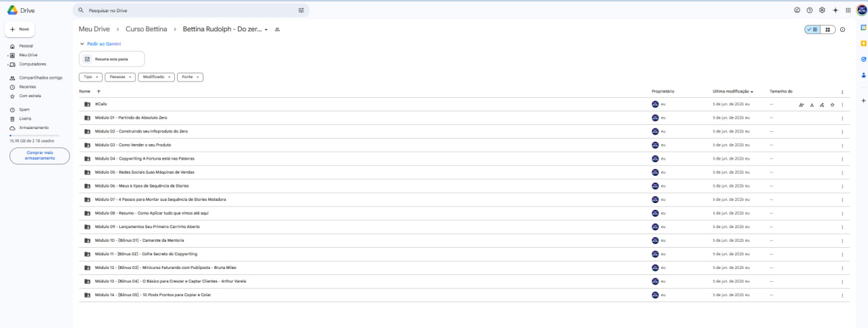Open search filter options icon
Screen dimensions: 868x328
[x=301, y=10]
